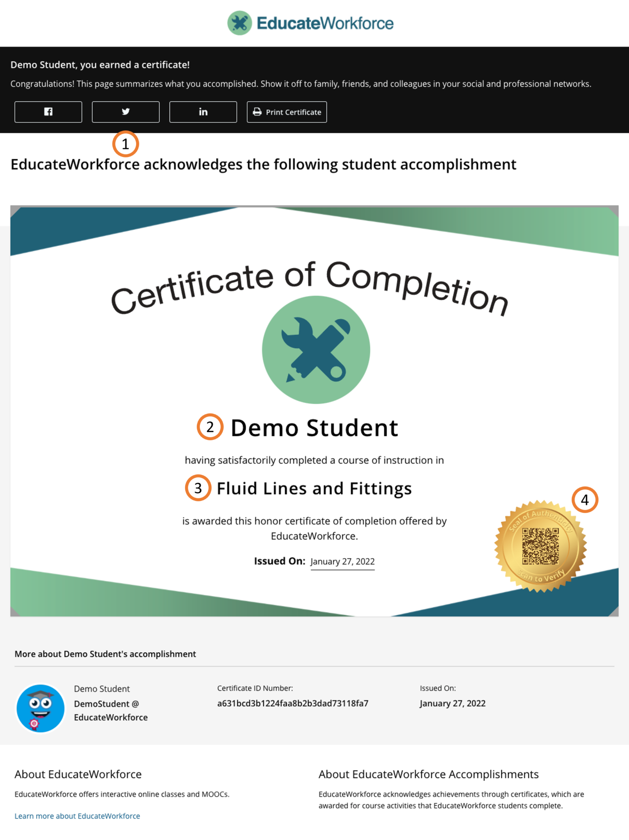Click the Demo Student owl avatar
This screenshot has height=840, width=629.
[x=40, y=708]
